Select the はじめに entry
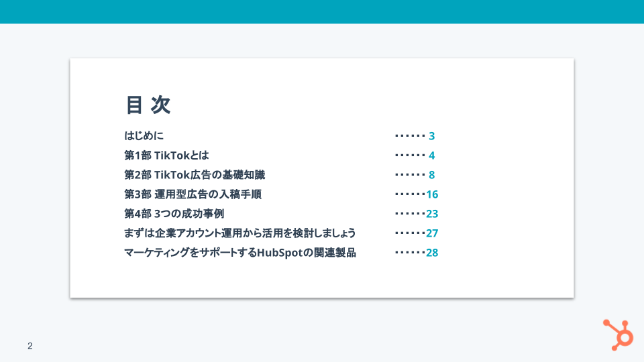The image size is (644, 362). [144, 135]
